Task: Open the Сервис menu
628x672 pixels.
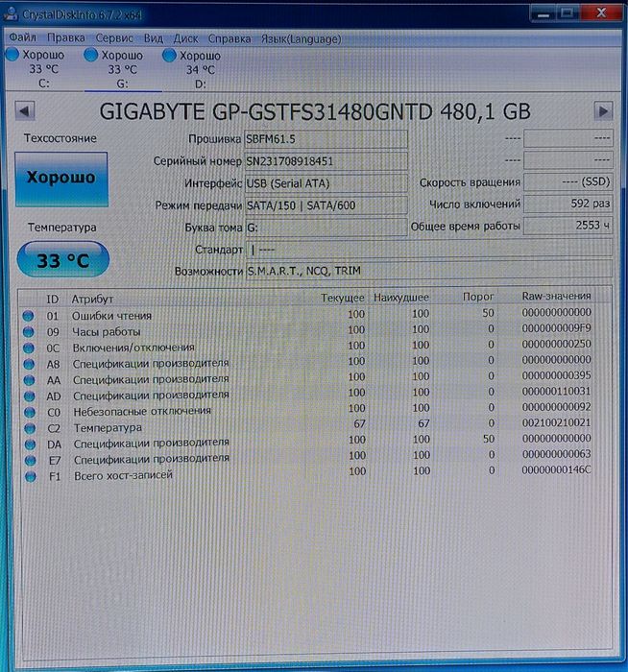Action: 114,38
